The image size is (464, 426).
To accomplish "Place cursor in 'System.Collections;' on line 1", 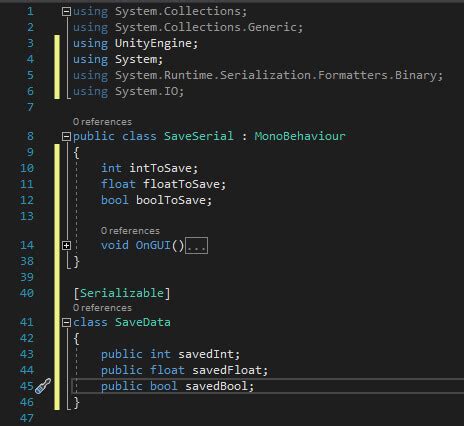I will point(181,12).
